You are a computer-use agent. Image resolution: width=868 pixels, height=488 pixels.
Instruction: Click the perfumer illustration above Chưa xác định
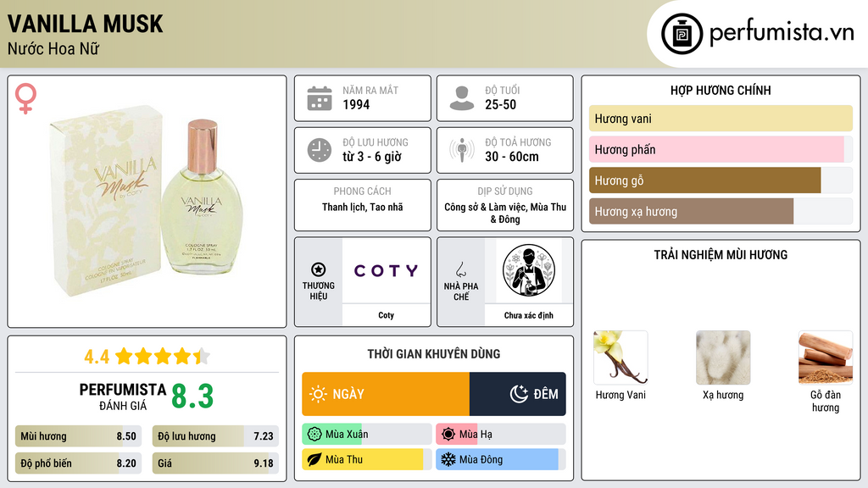tap(529, 270)
